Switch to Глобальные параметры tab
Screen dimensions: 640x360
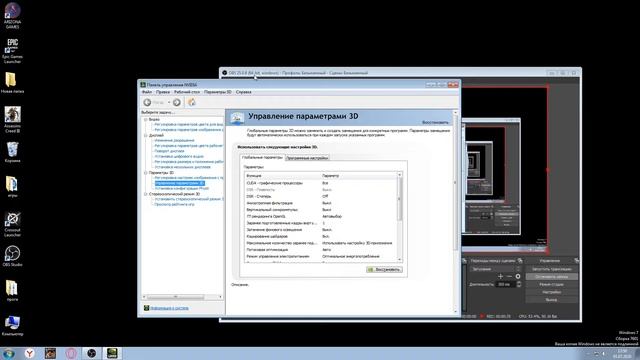click(262, 157)
